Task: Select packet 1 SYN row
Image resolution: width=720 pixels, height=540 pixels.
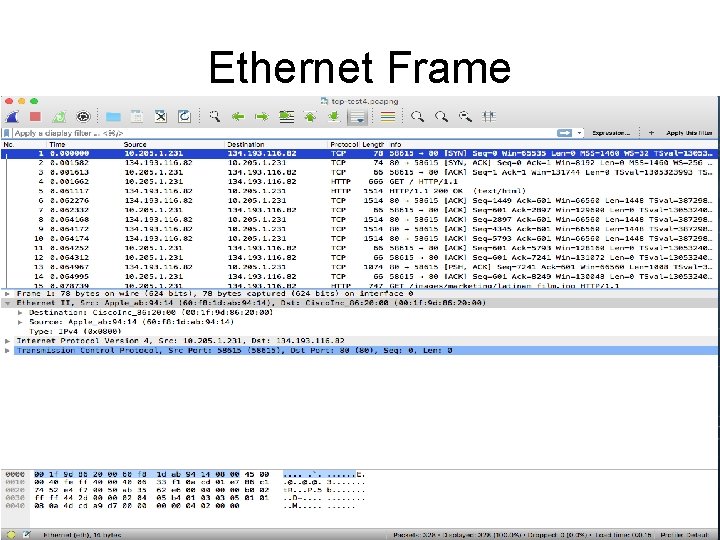Action: (x=359, y=153)
